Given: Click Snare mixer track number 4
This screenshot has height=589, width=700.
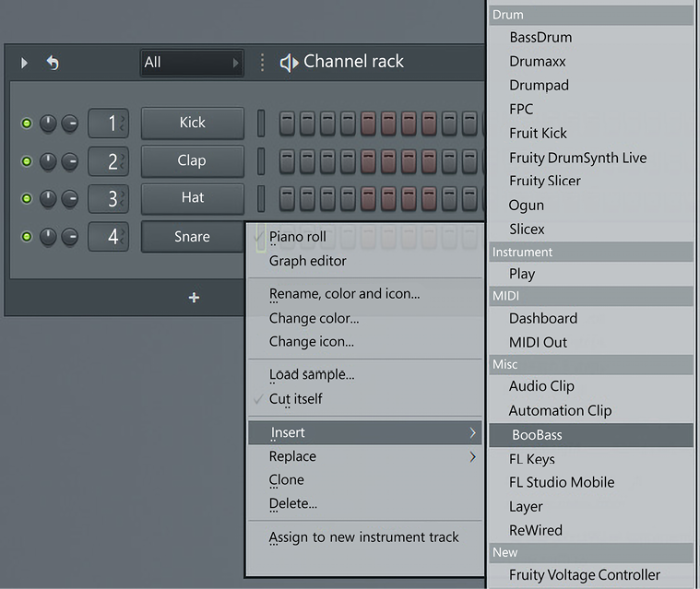Looking at the screenshot, I should (x=109, y=237).
